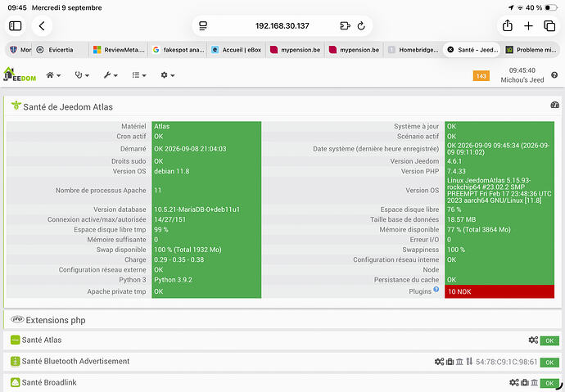
Task: Open the help question mark in Jeedom header
Action: [x=554, y=74]
